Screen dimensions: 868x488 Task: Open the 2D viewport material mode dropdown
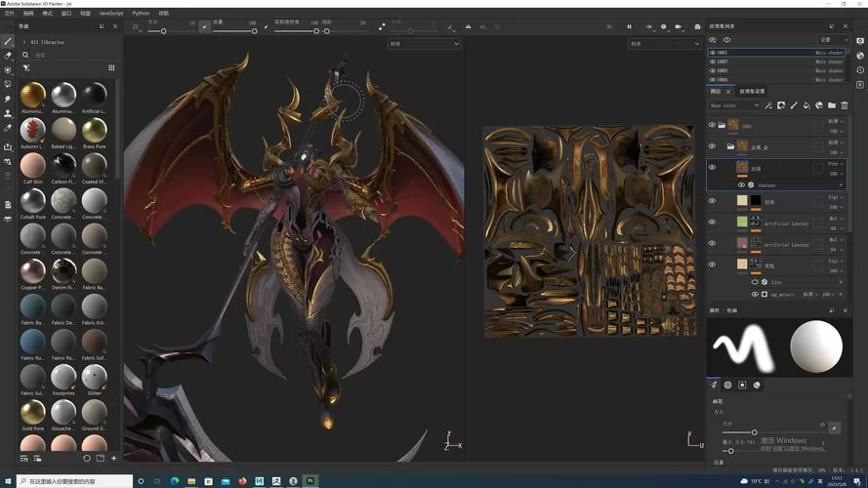664,44
